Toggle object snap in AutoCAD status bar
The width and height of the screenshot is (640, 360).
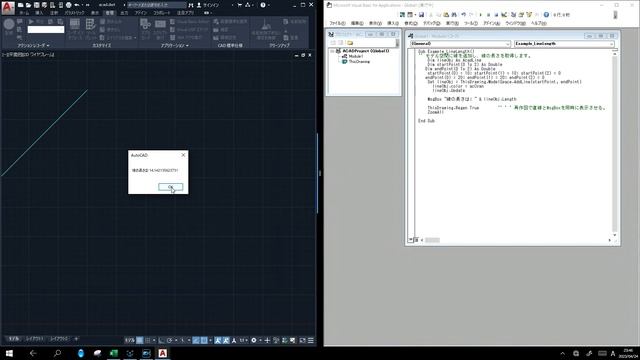pyautogui.click(x=204, y=340)
